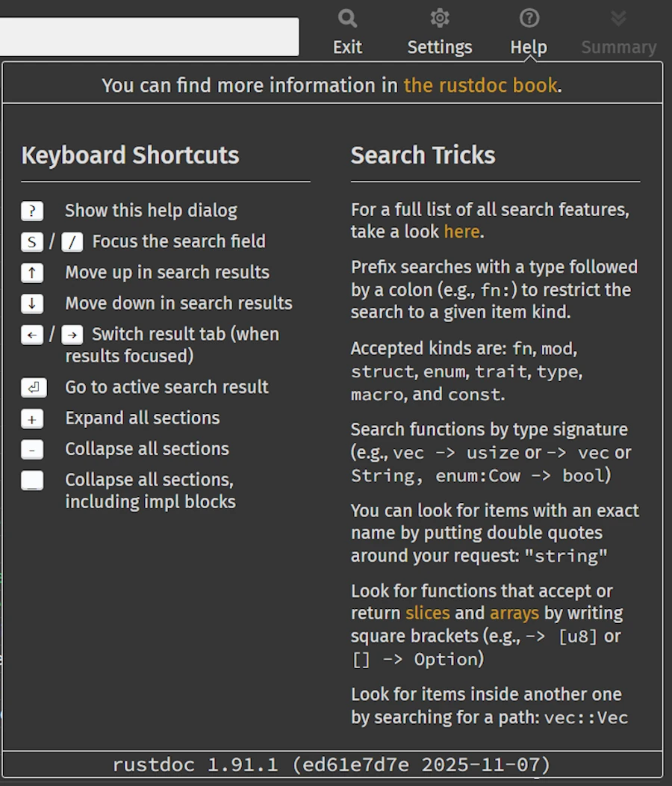The height and width of the screenshot is (786, 672).
Task: Click the right arrow key icon
Action: point(72,335)
